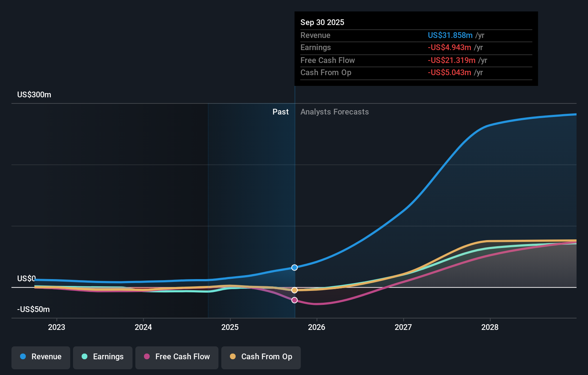
Task: Click the Analysts Forecasts label
Action: coord(334,112)
